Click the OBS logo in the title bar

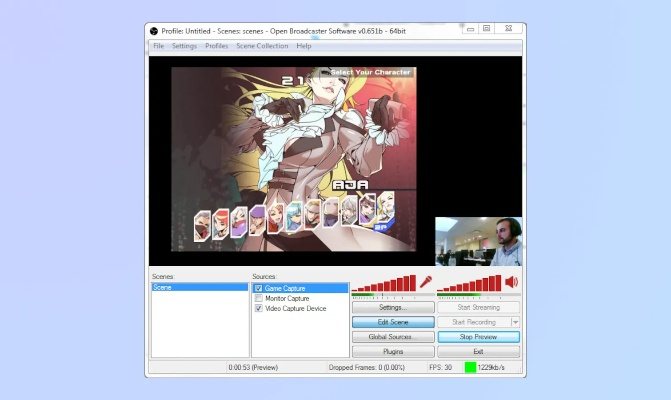(153, 29)
